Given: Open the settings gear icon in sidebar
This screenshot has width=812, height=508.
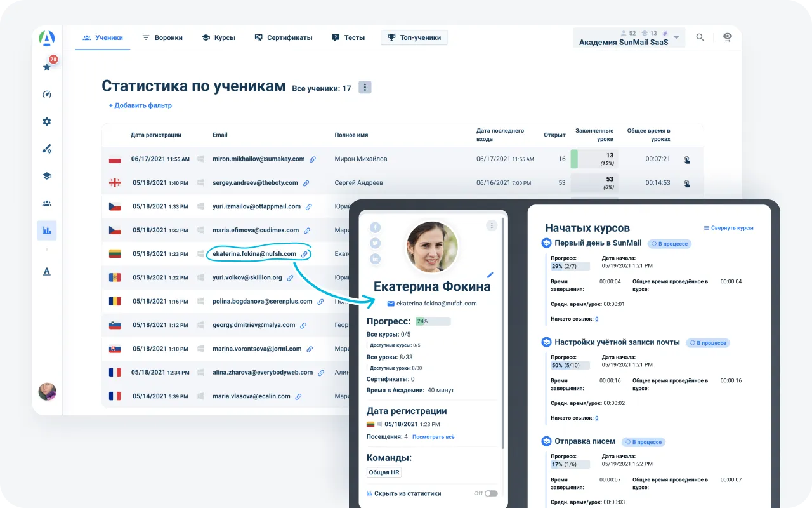Looking at the screenshot, I should (47, 122).
